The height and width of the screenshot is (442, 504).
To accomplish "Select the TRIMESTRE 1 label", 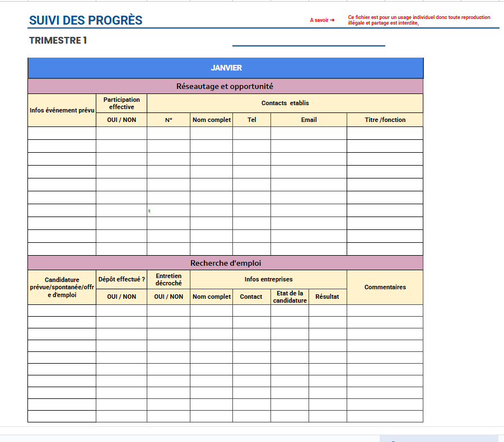I will [x=57, y=40].
